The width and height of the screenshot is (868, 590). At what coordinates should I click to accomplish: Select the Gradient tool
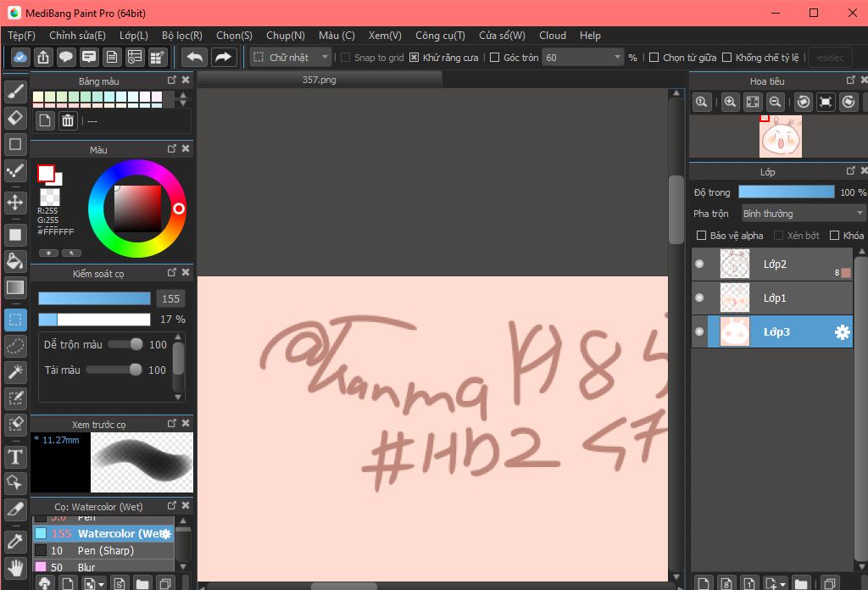[x=15, y=287]
